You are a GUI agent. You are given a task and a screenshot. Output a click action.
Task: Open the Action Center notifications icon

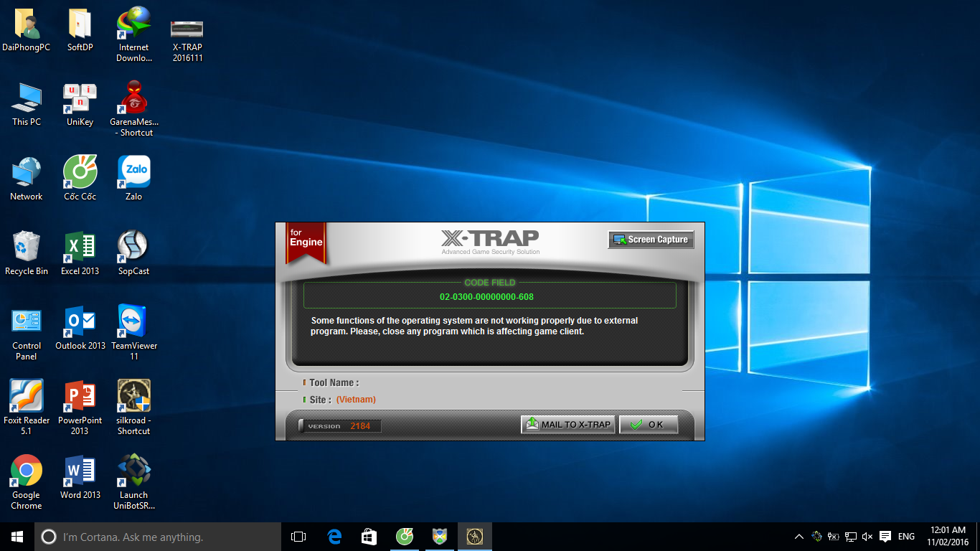pyautogui.click(x=885, y=537)
